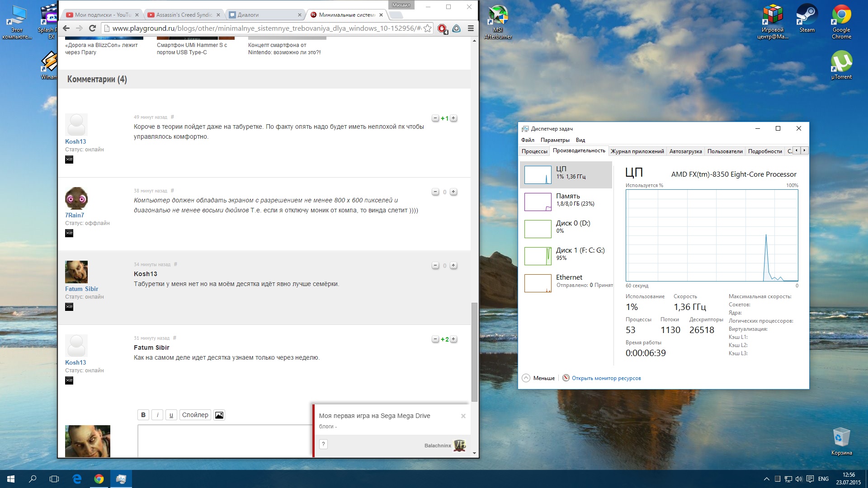This screenshot has height=488, width=868.
Task: Toggle underline formatting in comment editor
Action: (x=171, y=415)
